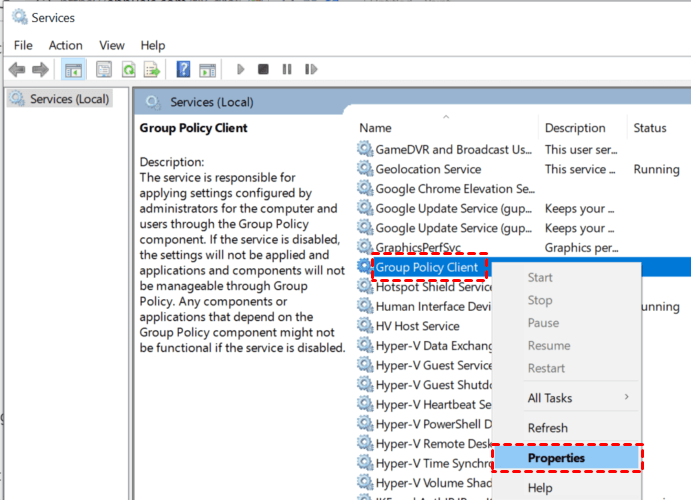The image size is (691, 500).
Task: Open the View menu
Action: tap(112, 45)
